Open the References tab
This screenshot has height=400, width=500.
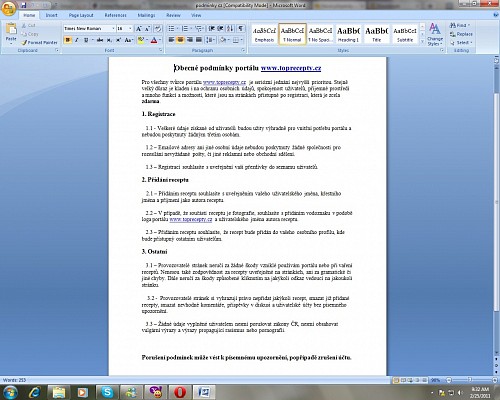tap(115, 15)
